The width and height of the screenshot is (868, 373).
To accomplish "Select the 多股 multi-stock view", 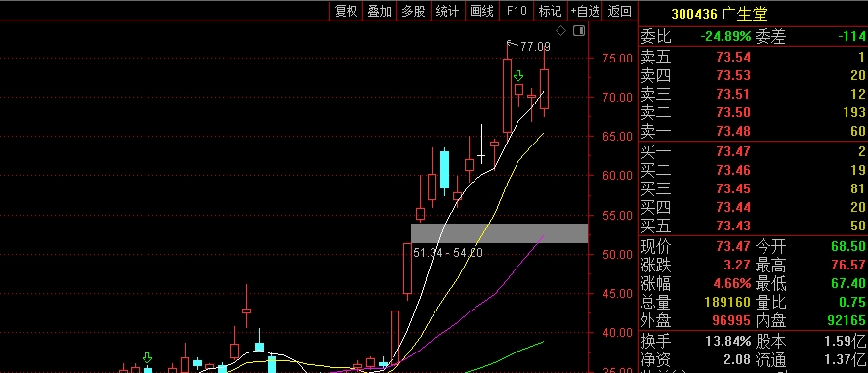I will click(x=414, y=11).
